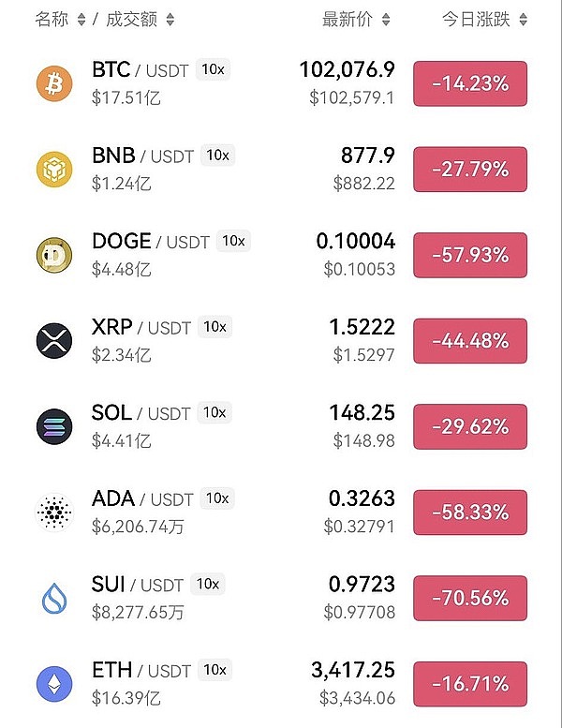Sort list by 名称 column
Screen dimensions: 562x728
(x=60, y=19)
